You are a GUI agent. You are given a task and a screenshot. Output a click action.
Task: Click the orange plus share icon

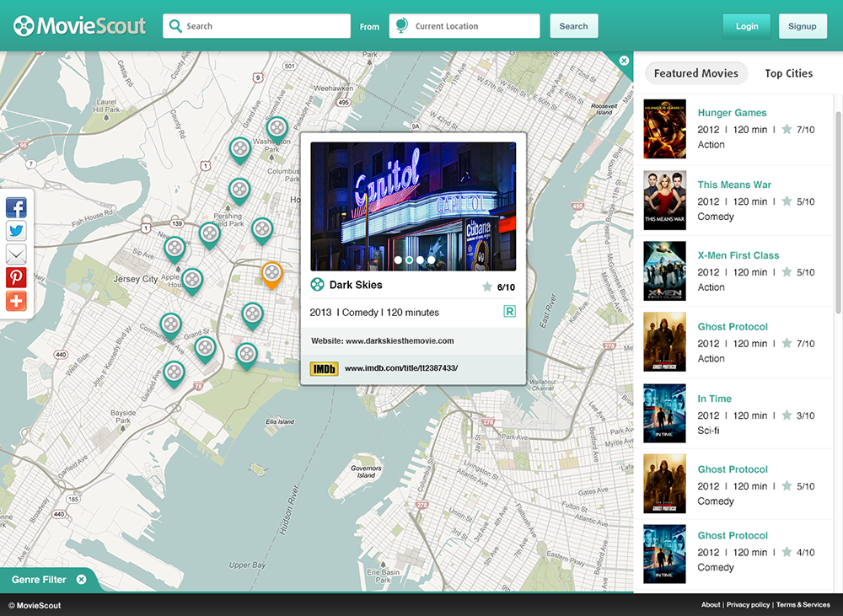coord(16,301)
